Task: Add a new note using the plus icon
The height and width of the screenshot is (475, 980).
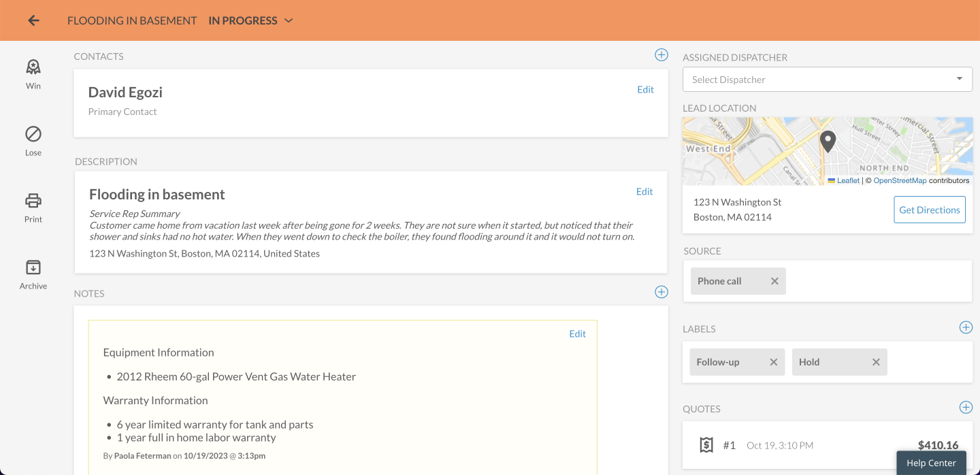Action: coord(661,292)
